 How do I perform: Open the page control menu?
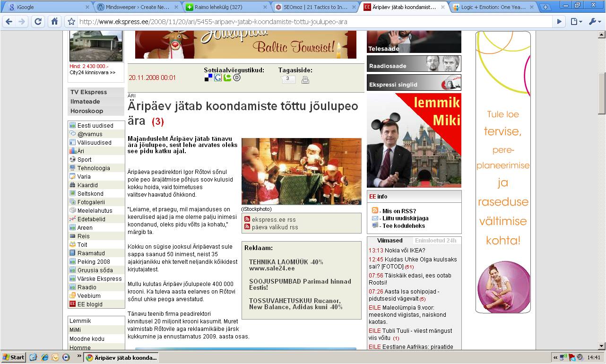coord(575,21)
